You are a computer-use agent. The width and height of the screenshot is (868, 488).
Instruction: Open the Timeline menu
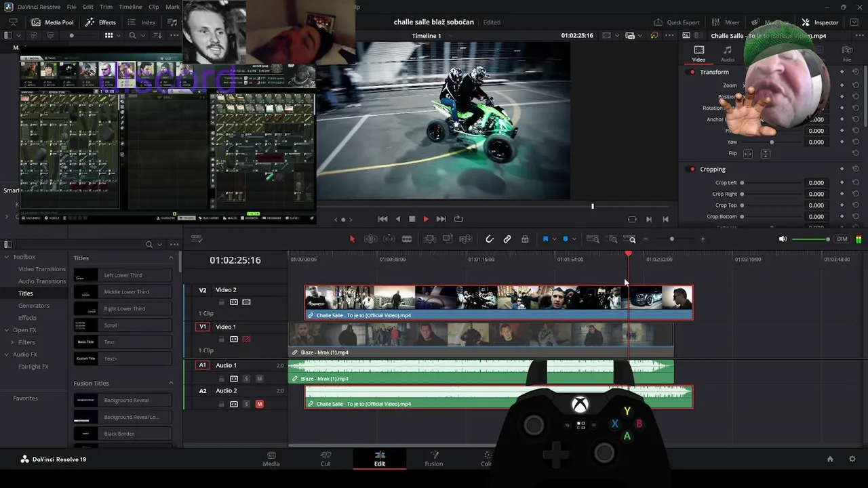[x=130, y=7]
